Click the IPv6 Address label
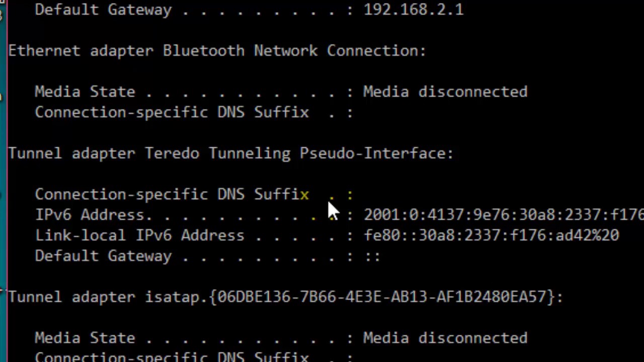This screenshot has height=362, width=644. (90, 215)
